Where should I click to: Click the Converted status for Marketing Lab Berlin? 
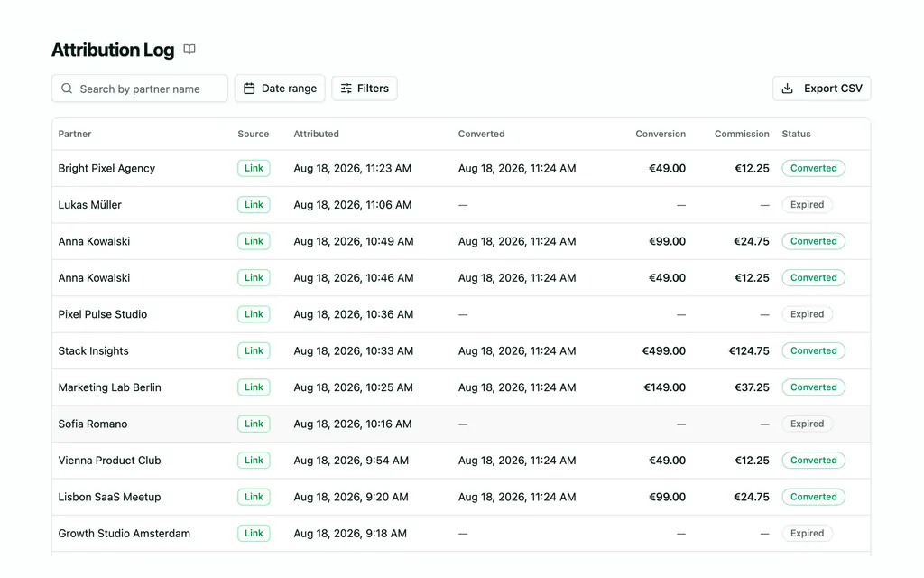pos(813,387)
